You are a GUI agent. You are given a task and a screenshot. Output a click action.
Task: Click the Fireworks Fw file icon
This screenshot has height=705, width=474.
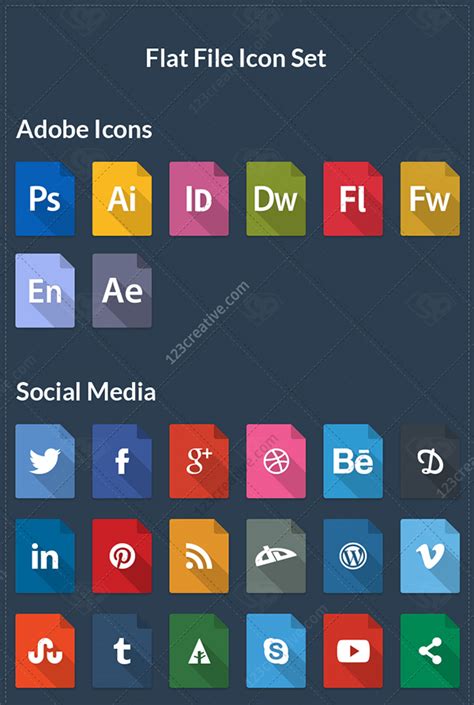point(430,199)
